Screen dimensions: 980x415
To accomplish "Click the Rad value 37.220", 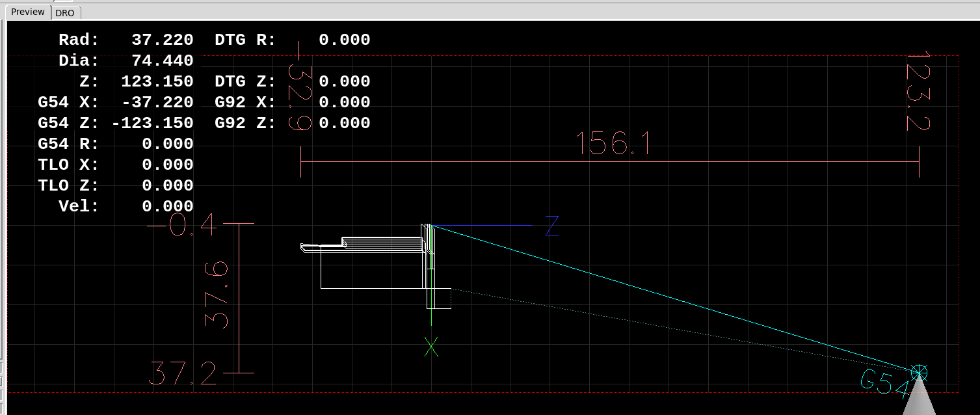I will (x=163, y=40).
